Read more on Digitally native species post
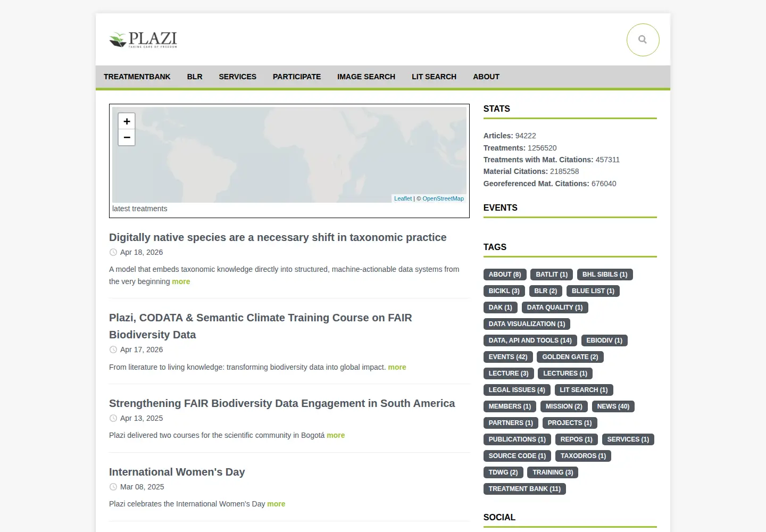 (181, 281)
